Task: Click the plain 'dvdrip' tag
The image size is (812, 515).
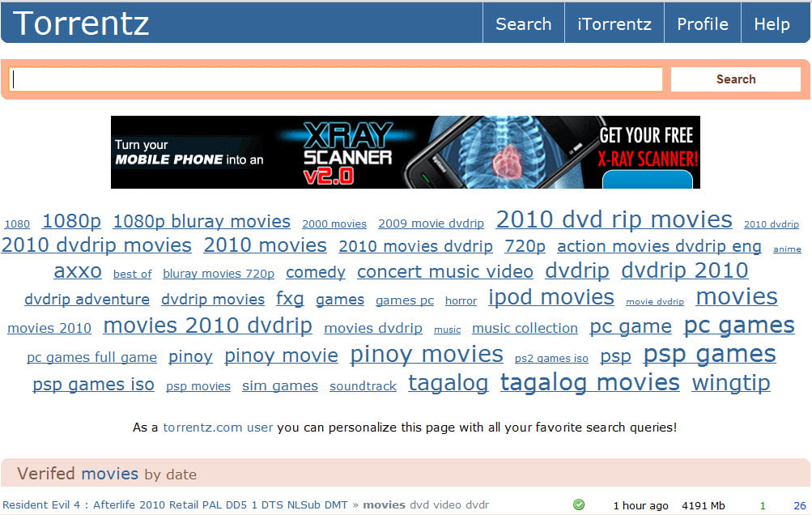Action: pos(577,271)
